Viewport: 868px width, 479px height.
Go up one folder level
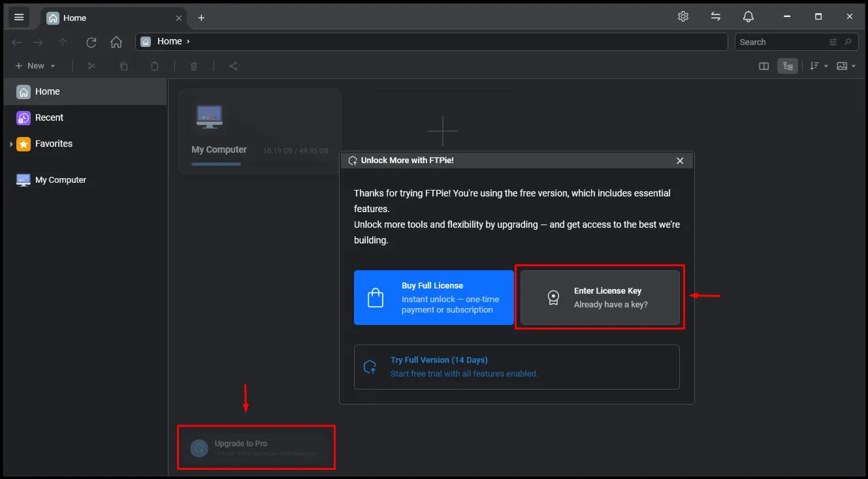tap(63, 42)
